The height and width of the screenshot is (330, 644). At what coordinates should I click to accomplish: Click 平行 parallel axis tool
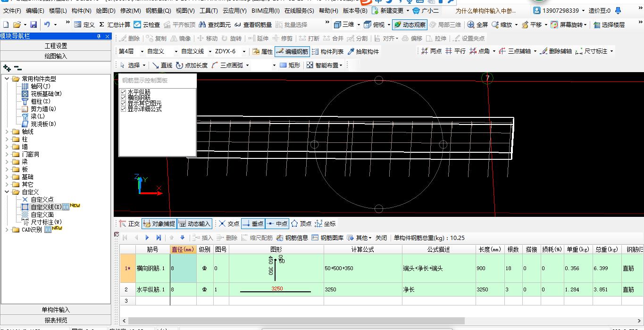click(455, 51)
